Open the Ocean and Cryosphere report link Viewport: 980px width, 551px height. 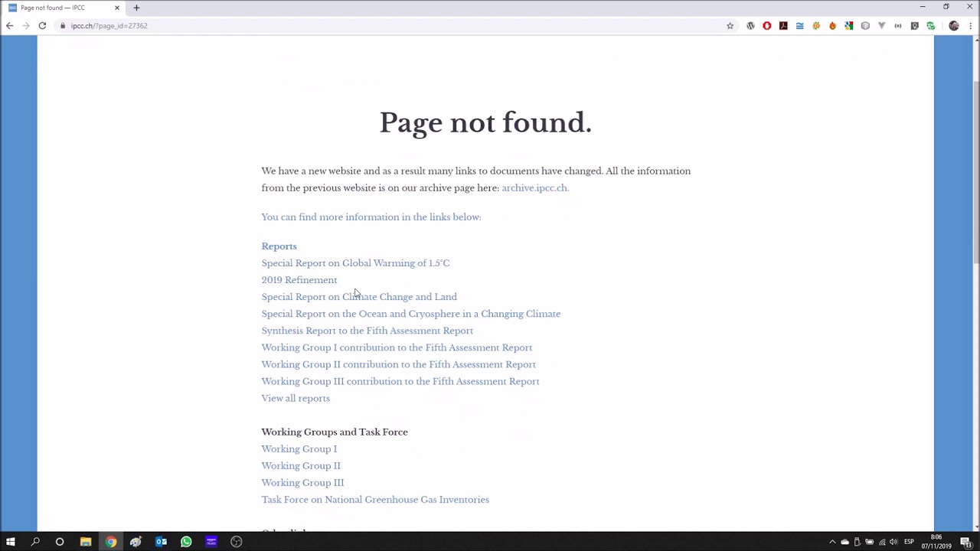[x=410, y=314]
